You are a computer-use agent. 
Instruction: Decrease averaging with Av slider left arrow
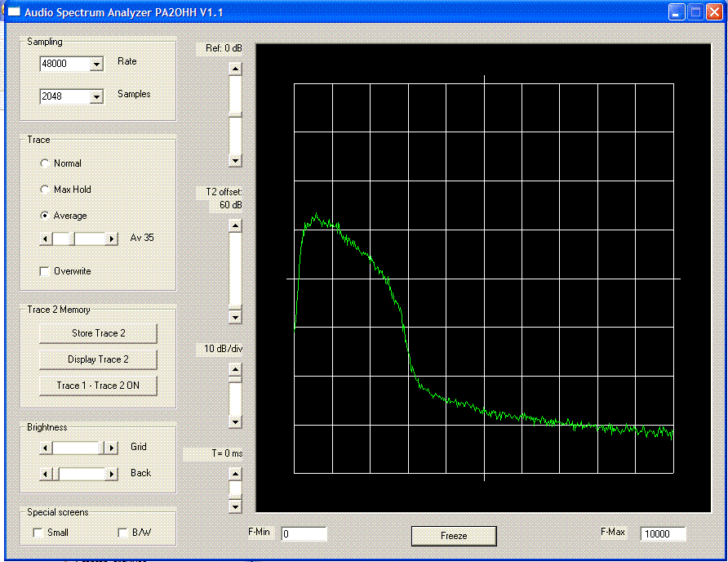pyautogui.click(x=45, y=239)
